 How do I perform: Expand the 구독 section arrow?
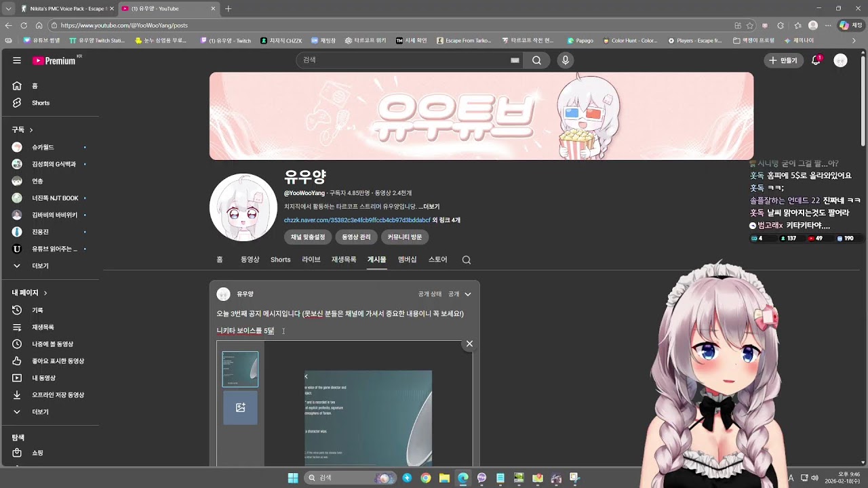click(x=31, y=129)
